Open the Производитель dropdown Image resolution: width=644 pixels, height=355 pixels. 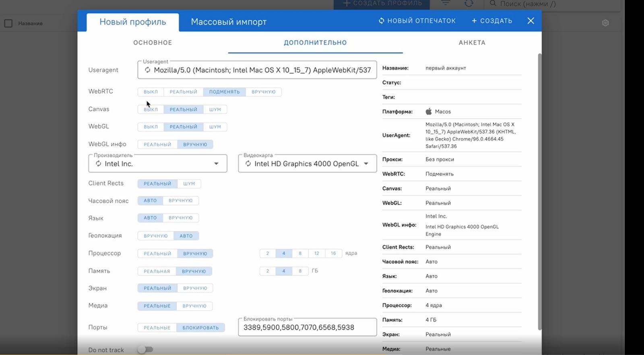(x=158, y=164)
